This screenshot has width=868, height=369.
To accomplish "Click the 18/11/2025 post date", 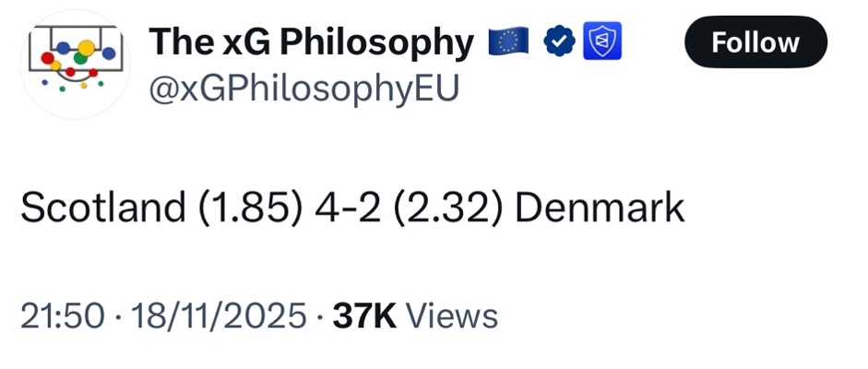I will point(218,316).
